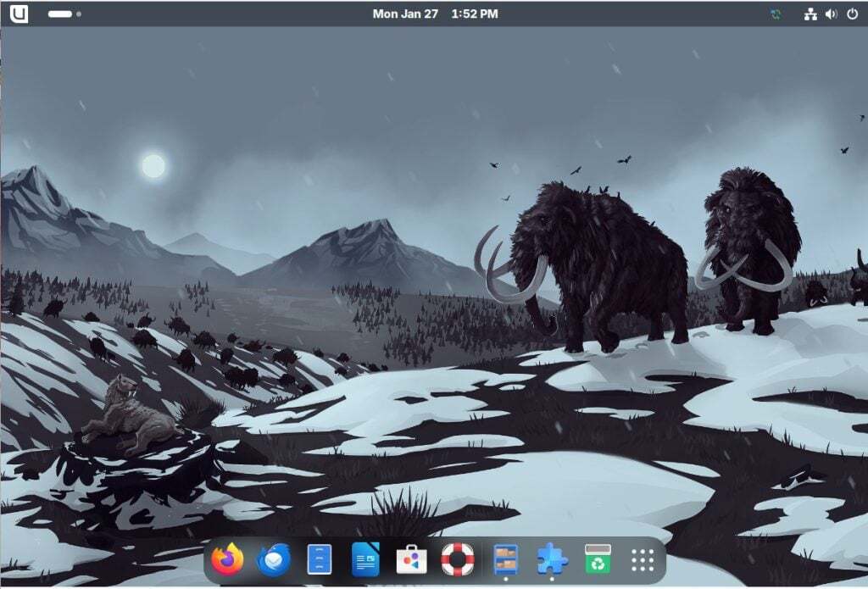Show all applications grid
This screenshot has width=868, height=589.
point(643,560)
